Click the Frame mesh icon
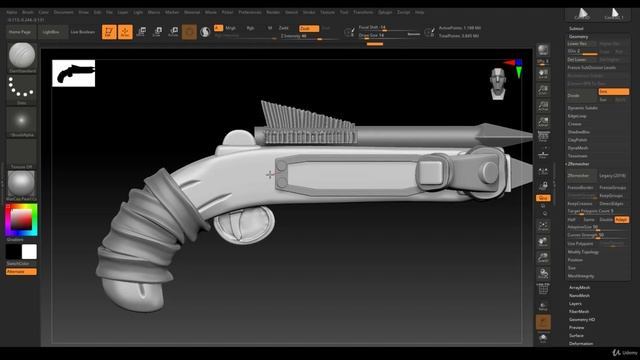The width and height of the screenshot is (640, 360). coord(543,226)
